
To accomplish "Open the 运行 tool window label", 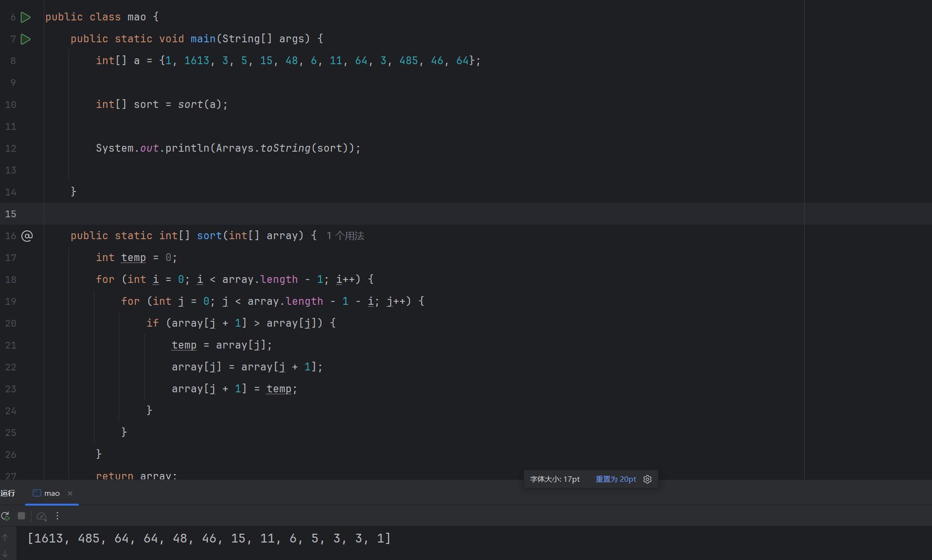I will click(x=8, y=493).
